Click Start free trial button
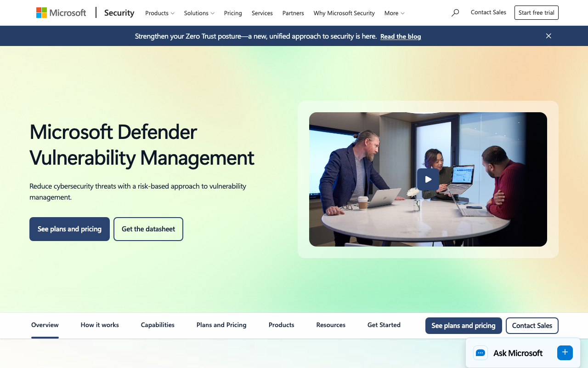Image resolution: width=588 pixels, height=368 pixels. [537, 13]
